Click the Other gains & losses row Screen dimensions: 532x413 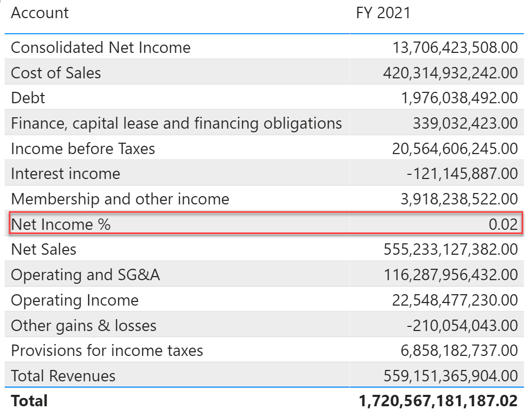click(x=81, y=325)
